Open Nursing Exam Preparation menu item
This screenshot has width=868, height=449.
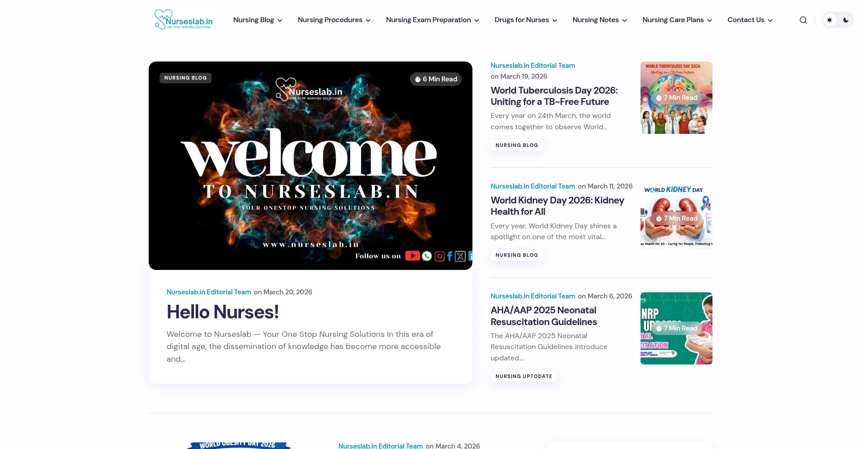429,20
